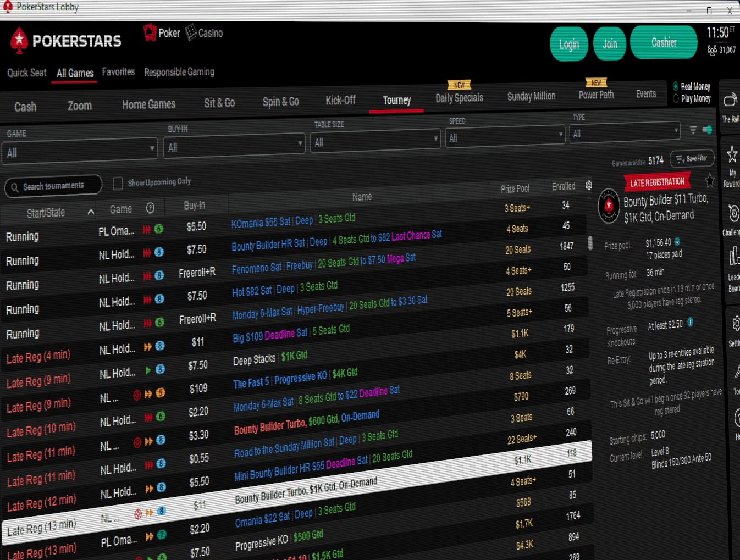The width and height of the screenshot is (740, 560).
Task: Open the Sunday Million tab
Action: 531,96
